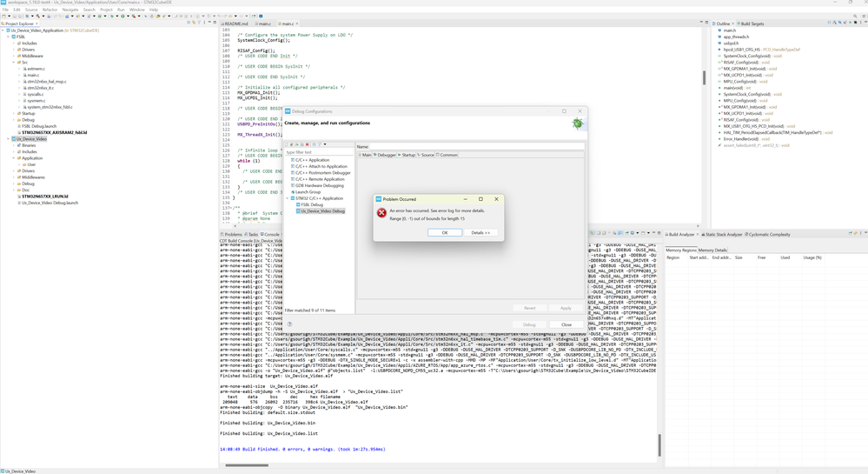Image resolution: width=868 pixels, height=474 pixels.
Task: Click Details >> in error dialog
Action: 480,233
